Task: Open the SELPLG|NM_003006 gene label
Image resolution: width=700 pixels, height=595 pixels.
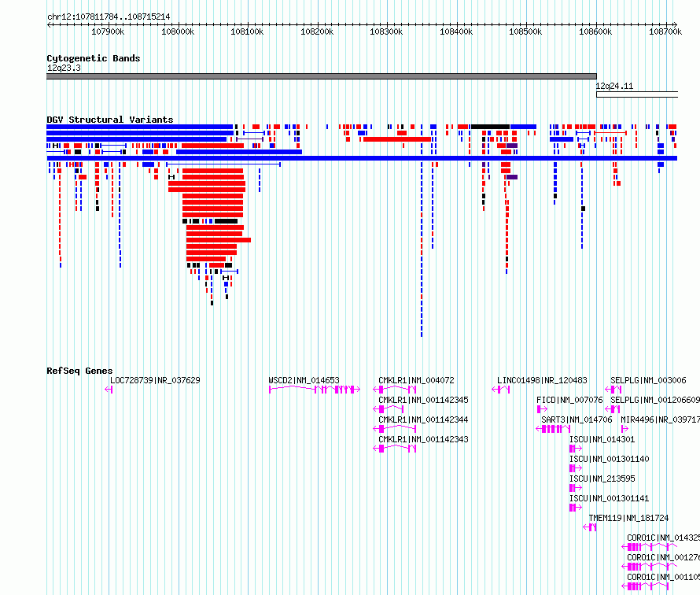Action: (x=648, y=380)
